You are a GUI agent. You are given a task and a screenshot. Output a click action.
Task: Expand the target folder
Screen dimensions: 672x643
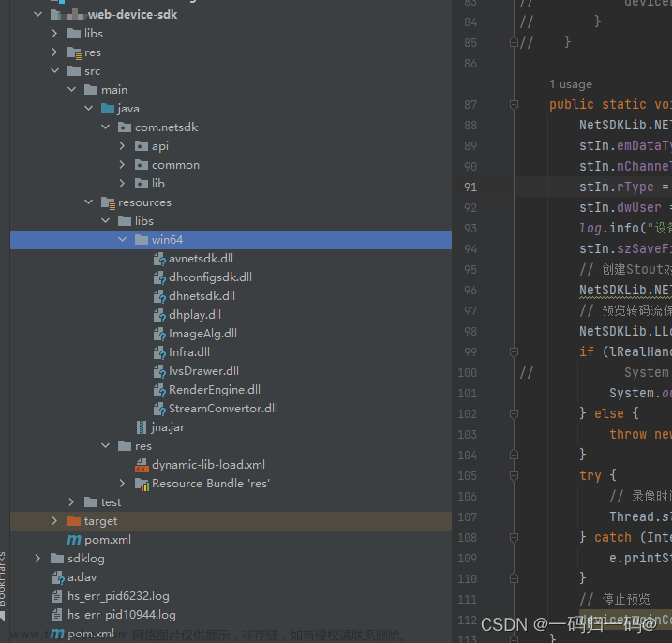54,521
